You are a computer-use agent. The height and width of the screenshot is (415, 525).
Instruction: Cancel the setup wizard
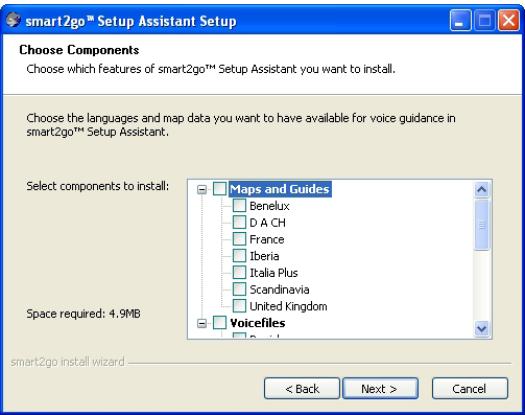470,389
